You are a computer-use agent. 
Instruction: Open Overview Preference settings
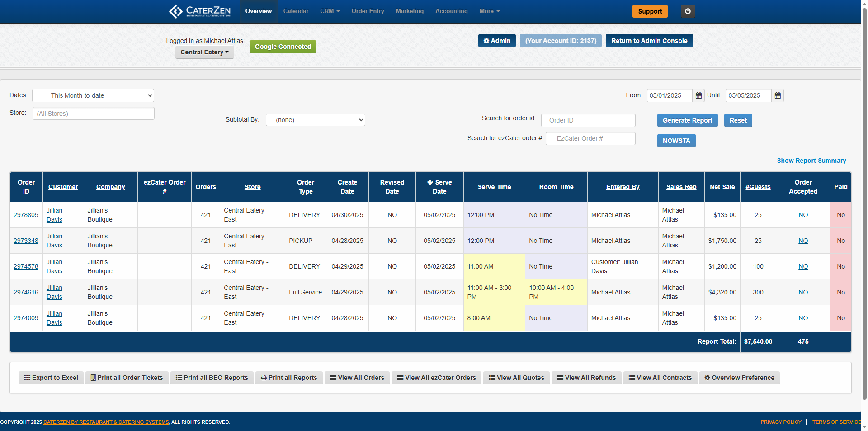point(739,378)
